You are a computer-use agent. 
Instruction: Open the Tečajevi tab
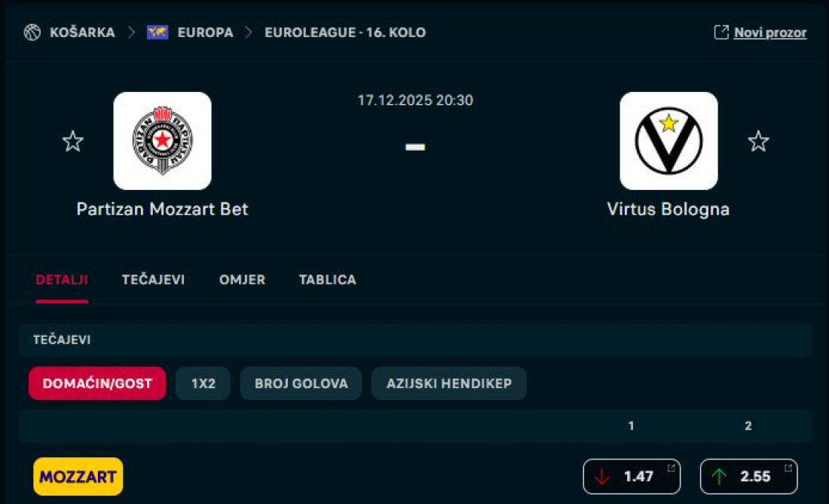click(153, 279)
